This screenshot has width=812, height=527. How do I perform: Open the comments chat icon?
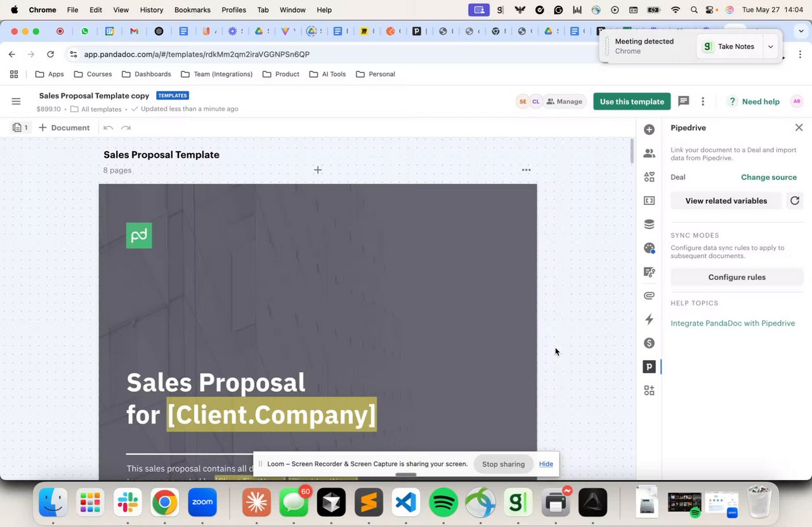coord(683,101)
